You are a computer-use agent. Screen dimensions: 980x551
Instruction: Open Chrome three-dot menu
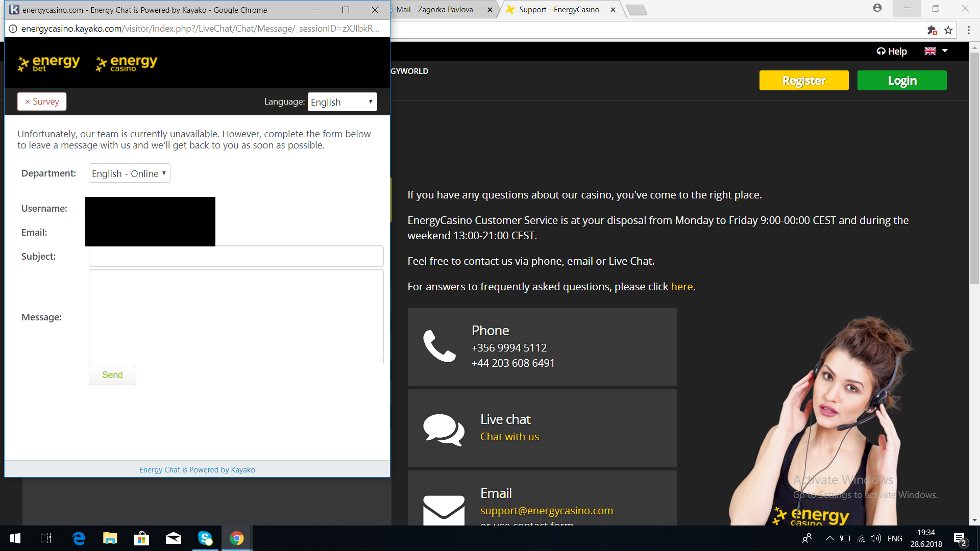[969, 30]
